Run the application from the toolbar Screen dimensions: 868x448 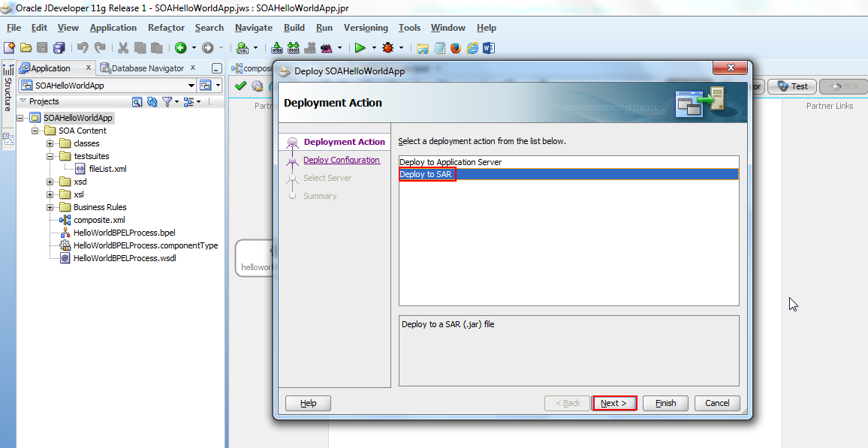(360, 48)
